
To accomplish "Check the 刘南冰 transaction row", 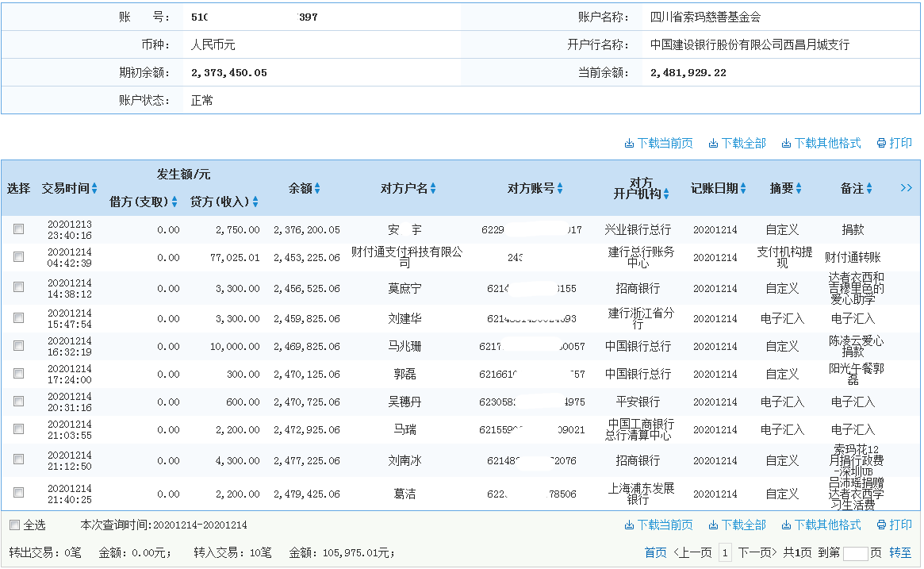I will (19, 459).
